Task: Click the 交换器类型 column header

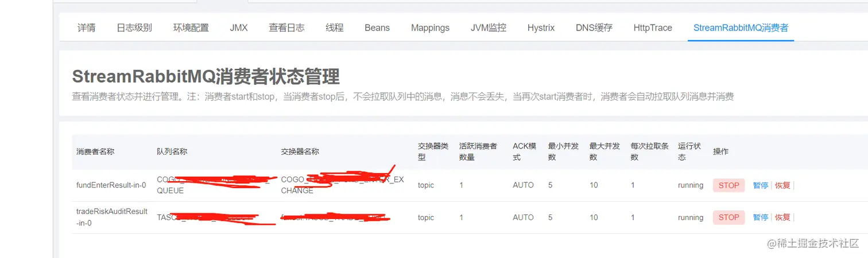Action: point(433,151)
